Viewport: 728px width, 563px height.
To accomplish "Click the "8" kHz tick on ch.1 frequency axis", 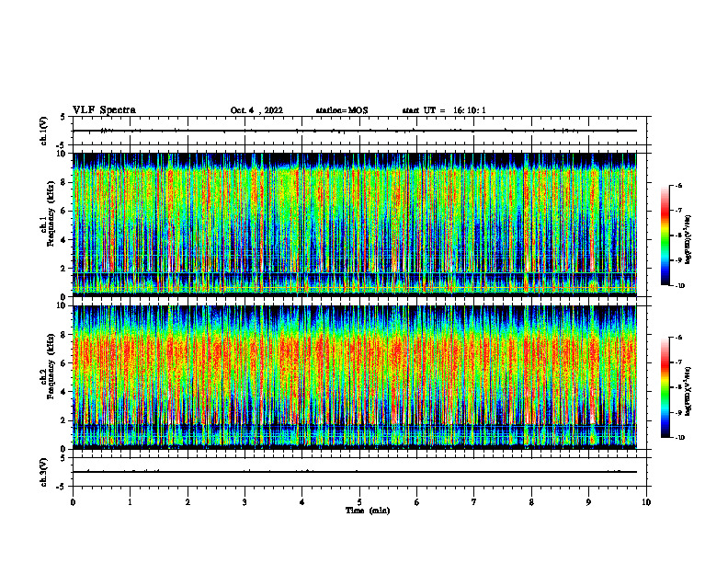I will (x=63, y=182).
